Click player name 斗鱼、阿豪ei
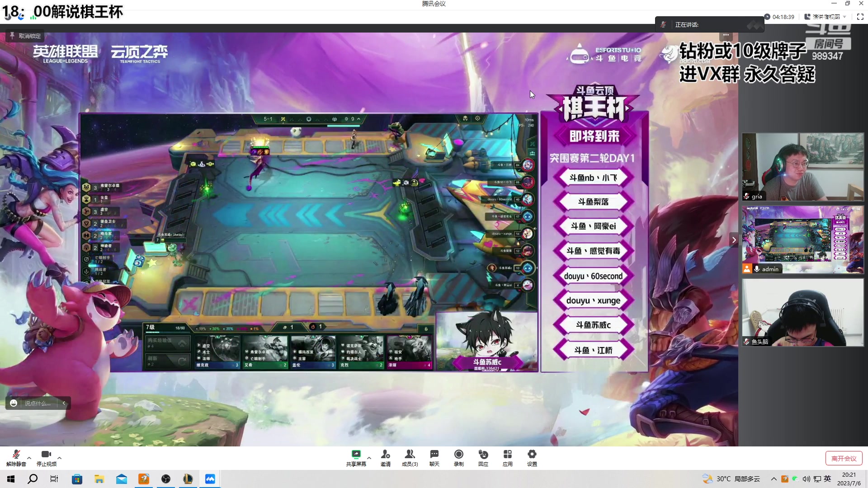Image resolution: width=868 pixels, height=488 pixels. point(594,226)
